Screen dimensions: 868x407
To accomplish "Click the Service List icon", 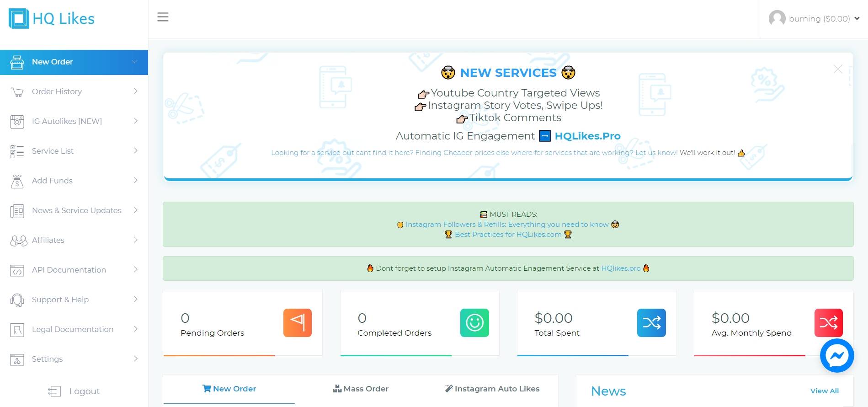I will (17, 151).
